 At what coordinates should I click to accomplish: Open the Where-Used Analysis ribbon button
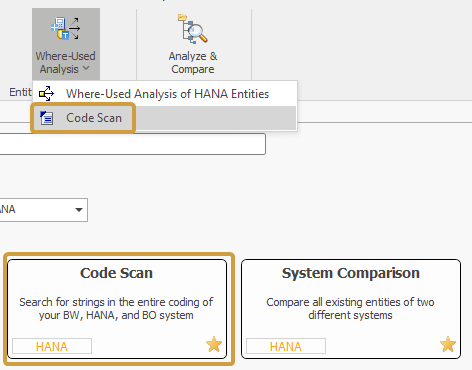click(x=66, y=44)
